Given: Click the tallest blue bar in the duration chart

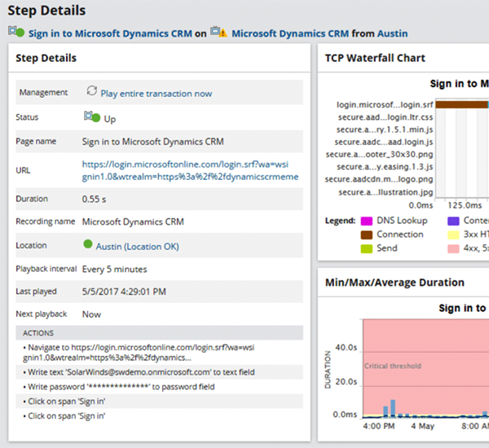Looking at the screenshot, I should pos(393,408).
